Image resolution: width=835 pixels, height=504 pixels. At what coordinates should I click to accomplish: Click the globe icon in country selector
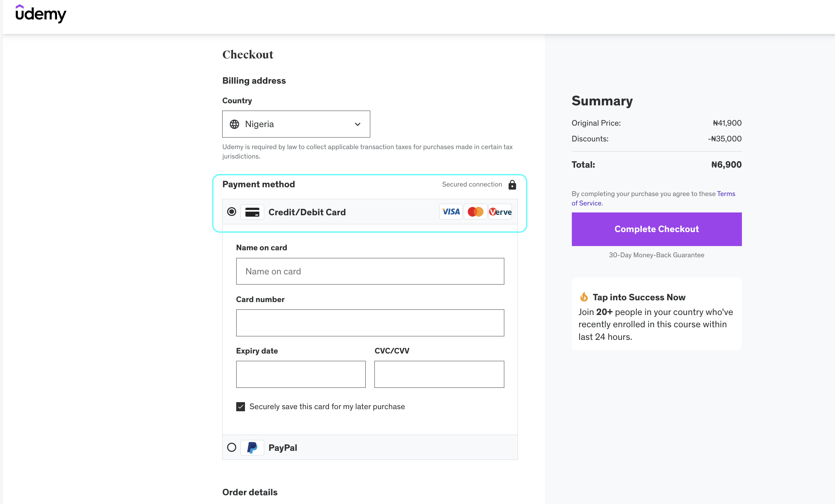[234, 124]
